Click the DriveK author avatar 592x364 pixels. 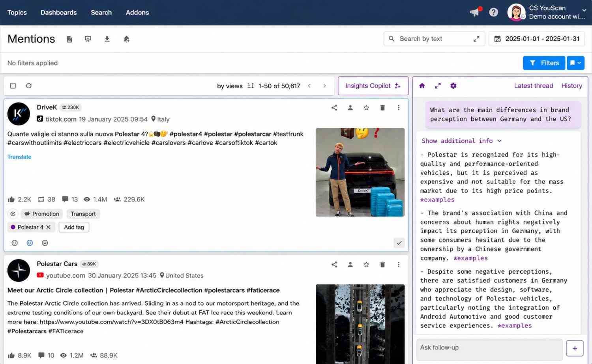19,114
